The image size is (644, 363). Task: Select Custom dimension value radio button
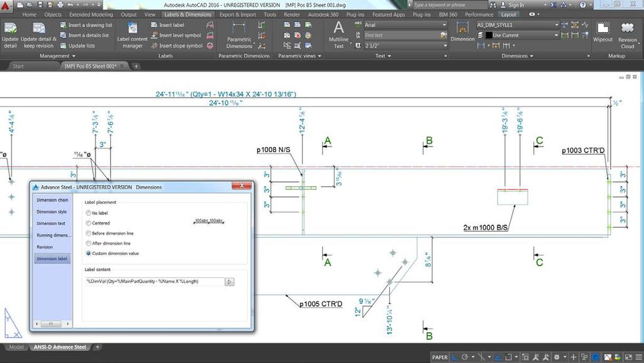88,254
